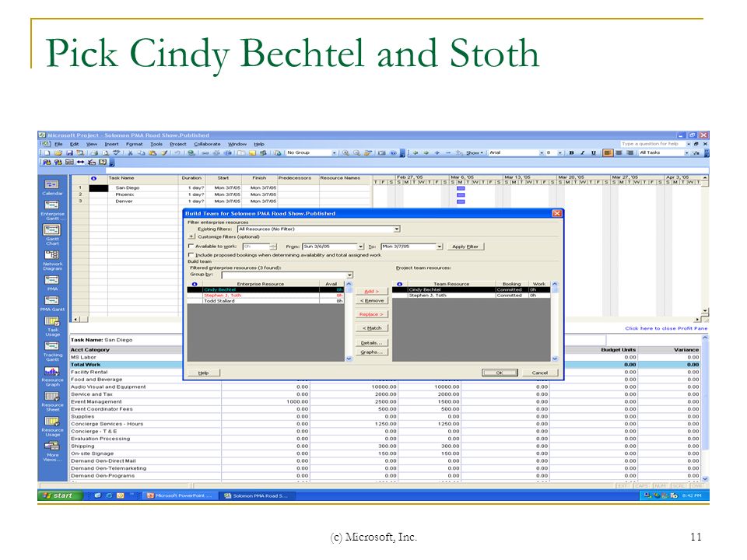Switch to Microsoft PowerPoint in taskbar
The width and height of the screenshot is (747, 560).
click(x=180, y=495)
